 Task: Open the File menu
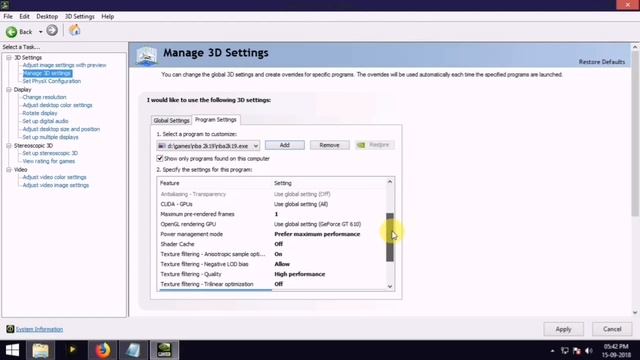(x=8, y=16)
